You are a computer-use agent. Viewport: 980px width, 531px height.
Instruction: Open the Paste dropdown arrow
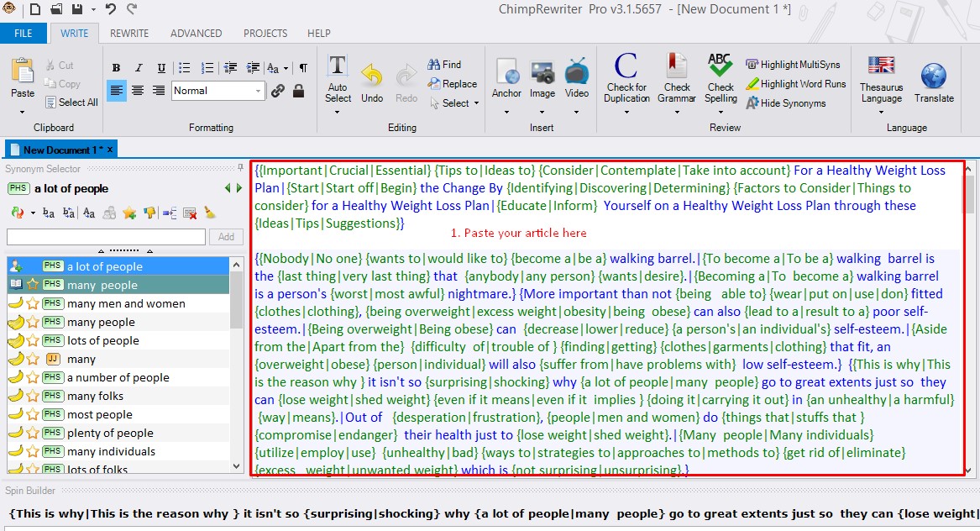pos(23,112)
